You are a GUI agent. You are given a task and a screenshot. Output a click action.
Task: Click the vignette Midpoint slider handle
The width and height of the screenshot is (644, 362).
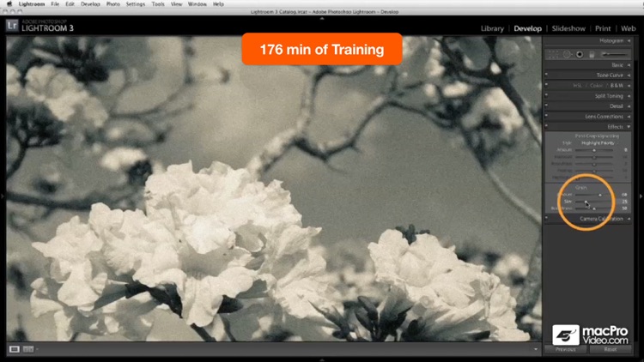[594, 157]
